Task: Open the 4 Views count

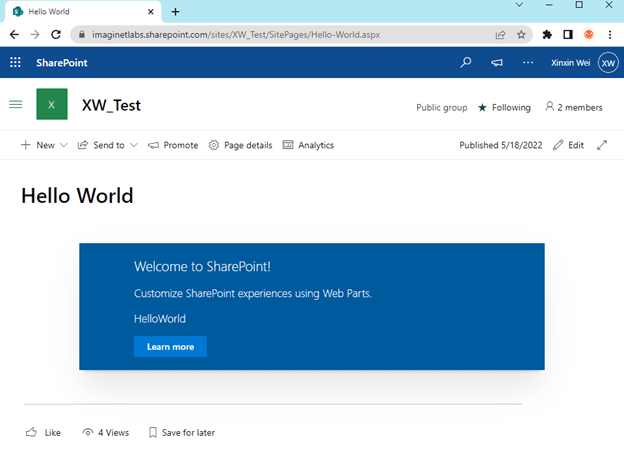Action: (105, 432)
